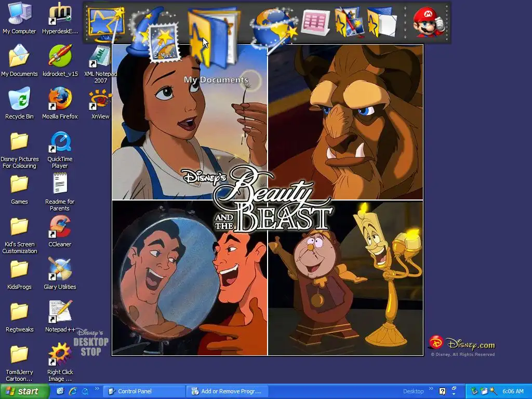This screenshot has height=399, width=532.
Task: Launch Internet Explorer from Quick Launch
Action: 73,391
